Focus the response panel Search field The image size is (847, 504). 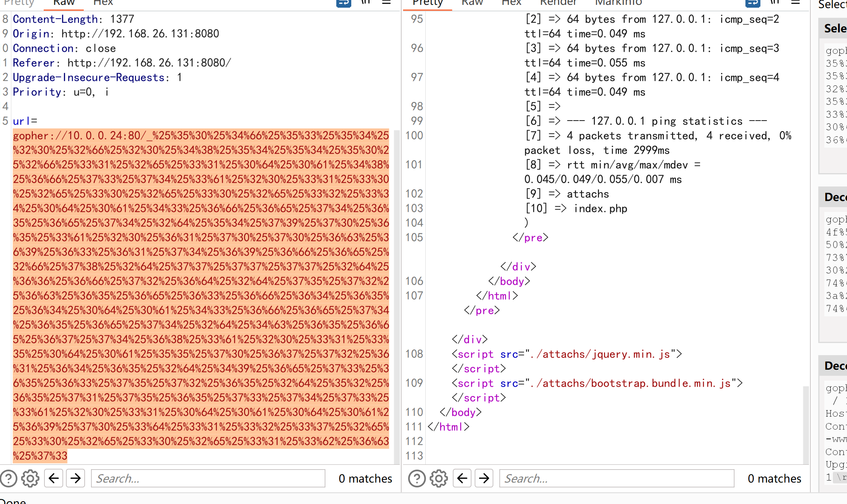[x=617, y=479]
